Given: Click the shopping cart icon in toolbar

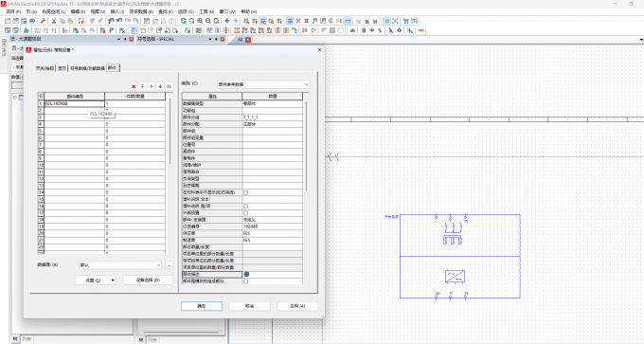Looking at the screenshot, I should click(x=406, y=21).
